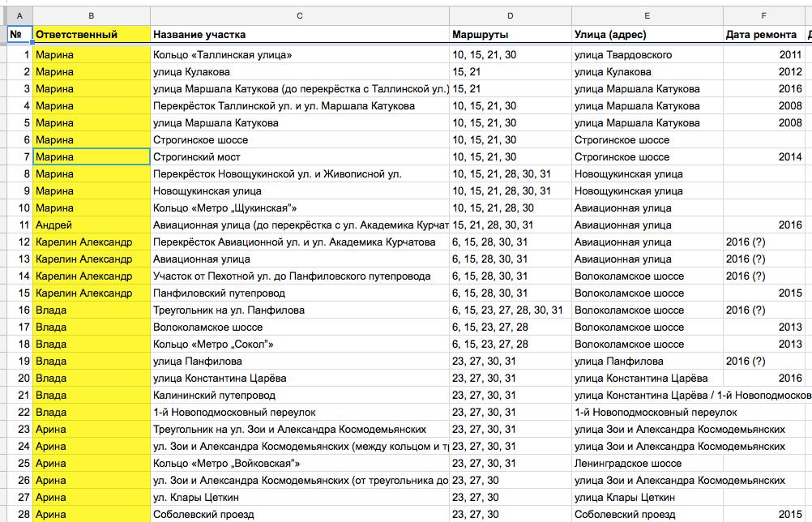
Task: Select "улица Панфилова" in the section name column
Action: pos(299,361)
